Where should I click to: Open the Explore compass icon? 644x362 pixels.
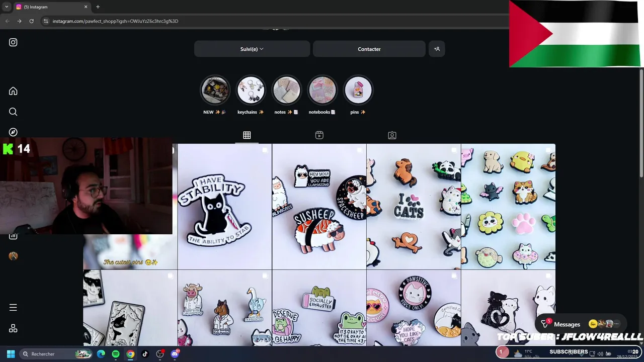(x=13, y=132)
